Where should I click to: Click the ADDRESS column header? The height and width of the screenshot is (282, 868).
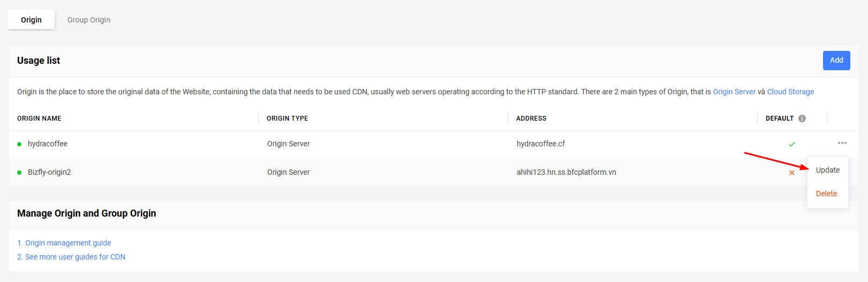pyautogui.click(x=531, y=118)
